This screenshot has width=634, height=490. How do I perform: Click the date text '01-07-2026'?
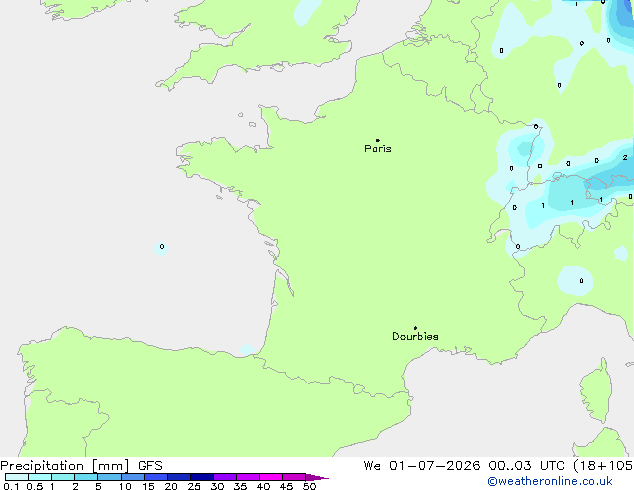pos(435,466)
